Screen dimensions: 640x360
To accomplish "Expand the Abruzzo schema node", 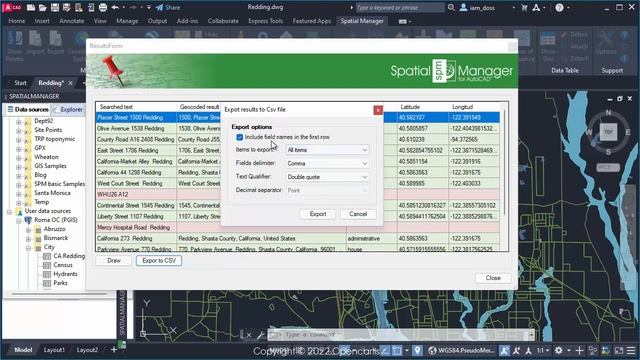I will (x=28, y=229).
